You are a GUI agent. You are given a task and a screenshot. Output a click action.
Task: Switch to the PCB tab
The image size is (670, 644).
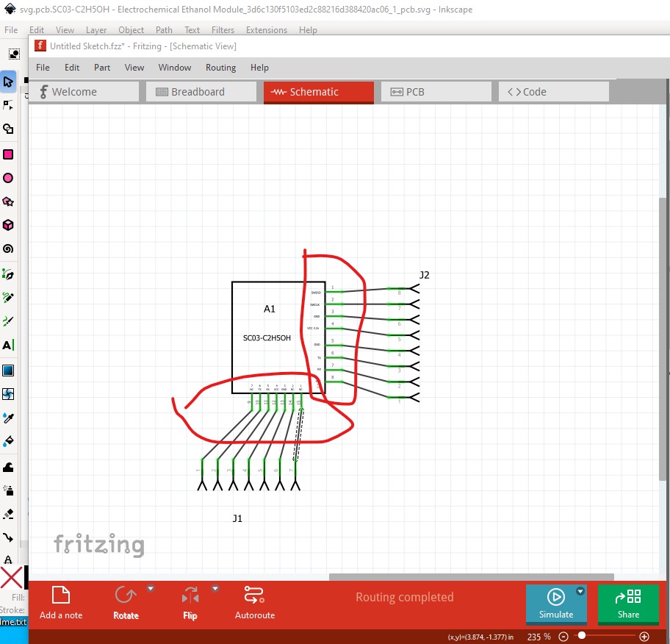click(436, 92)
